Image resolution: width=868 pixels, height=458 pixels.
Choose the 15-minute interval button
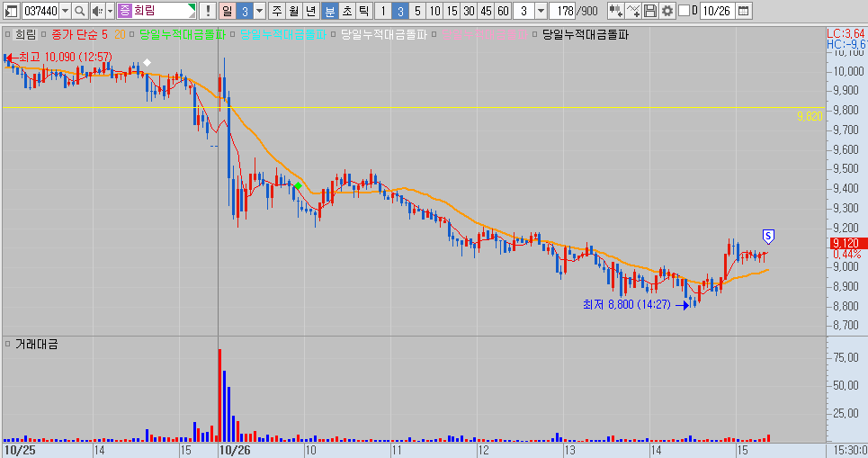452,11
